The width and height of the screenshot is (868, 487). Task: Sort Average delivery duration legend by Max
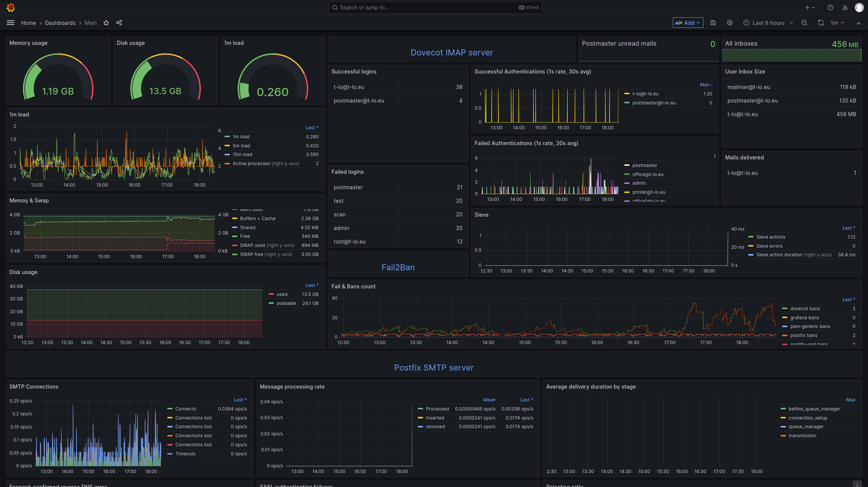(x=851, y=400)
